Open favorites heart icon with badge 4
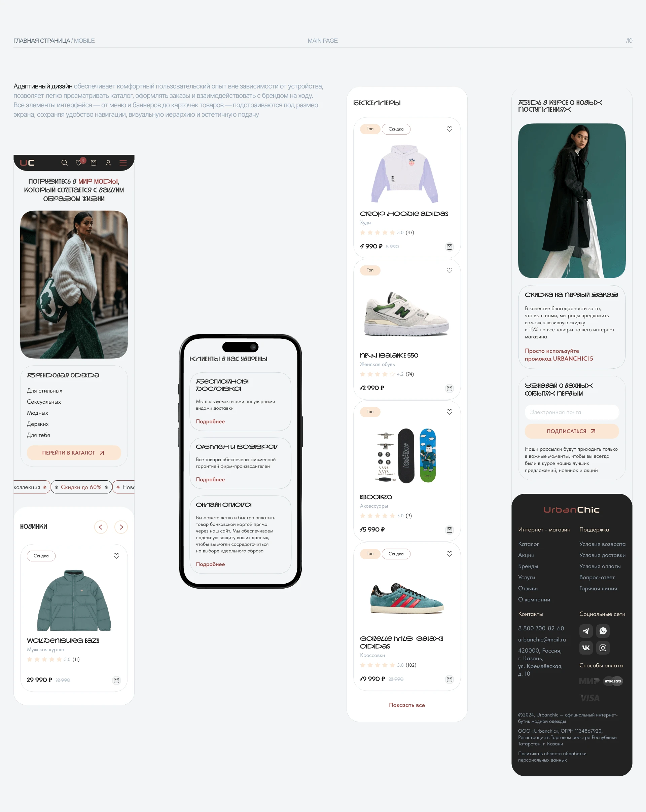Screen dimensions: 646x812 point(79,162)
